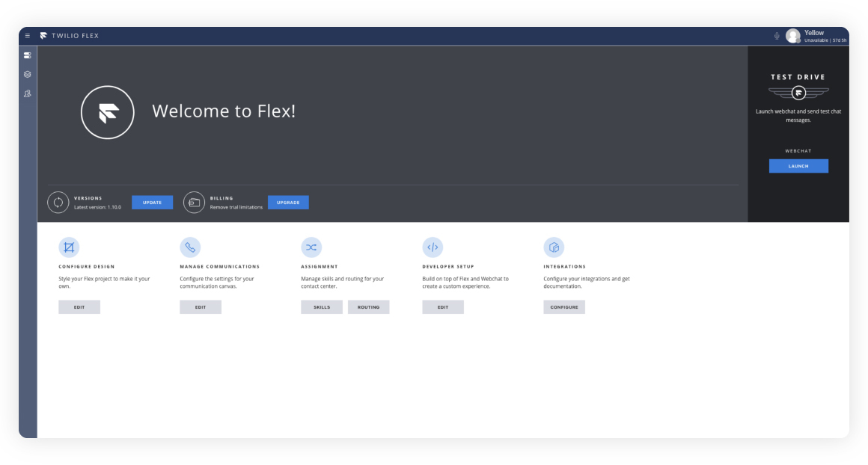Click the Integrations cube icon
Image resolution: width=868 pixels, height=465 pixels.
554,247
